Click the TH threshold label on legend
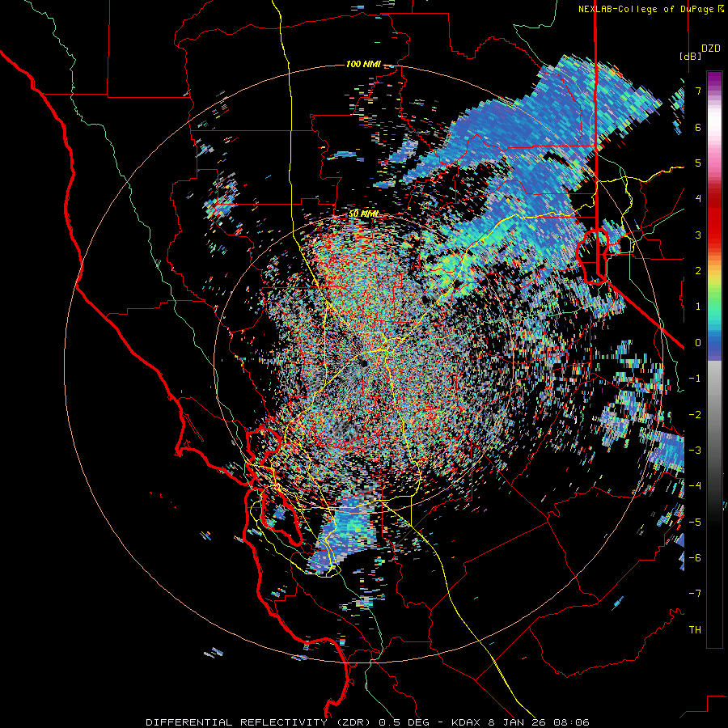Viewport: 728px width, 728px height. pos(695,629)
